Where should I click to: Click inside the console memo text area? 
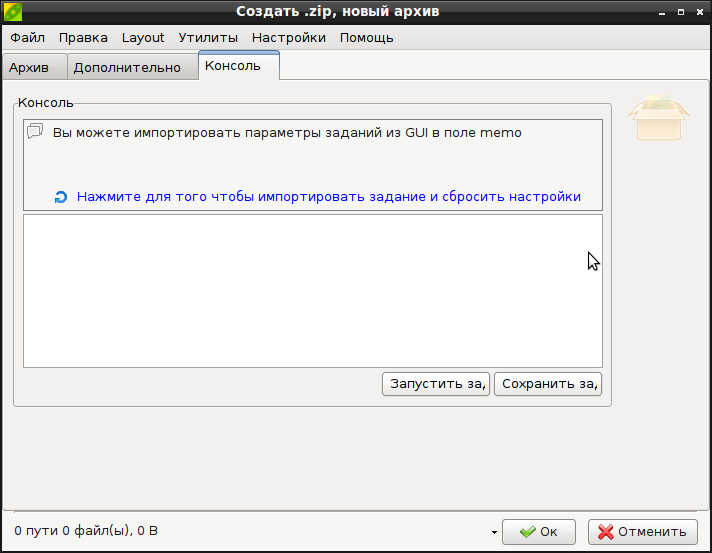313,291
